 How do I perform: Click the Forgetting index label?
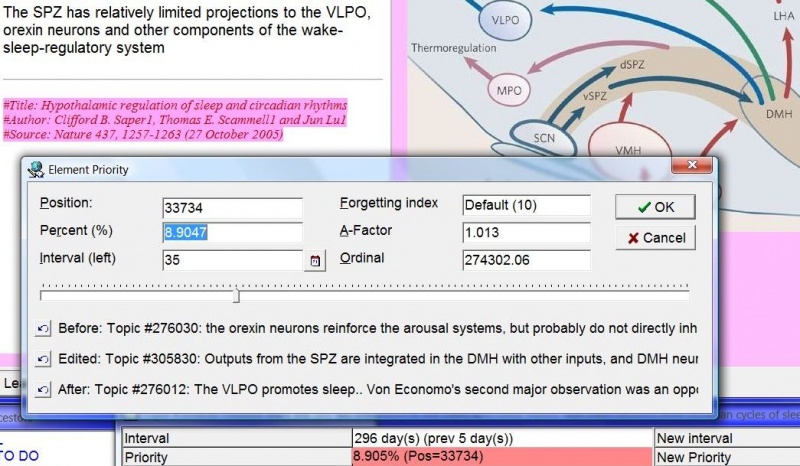pyautogui.click(x=389, y=203)
